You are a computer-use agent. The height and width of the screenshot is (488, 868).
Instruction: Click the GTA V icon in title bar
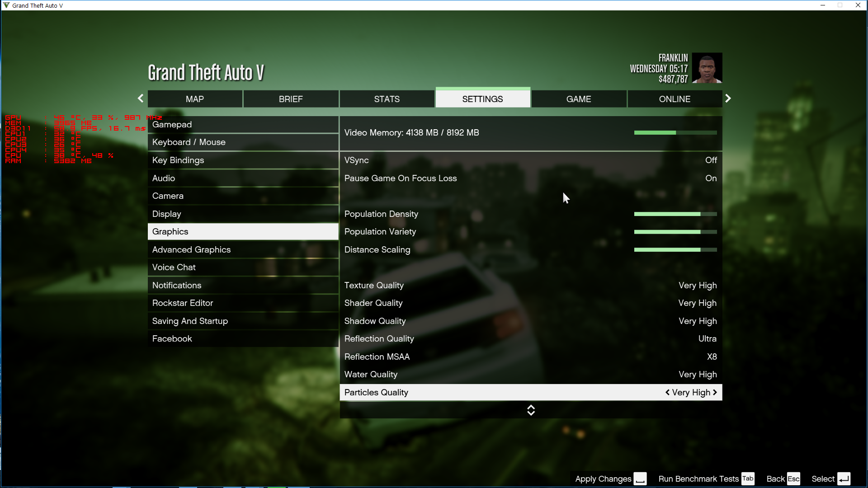click(6, 5)
